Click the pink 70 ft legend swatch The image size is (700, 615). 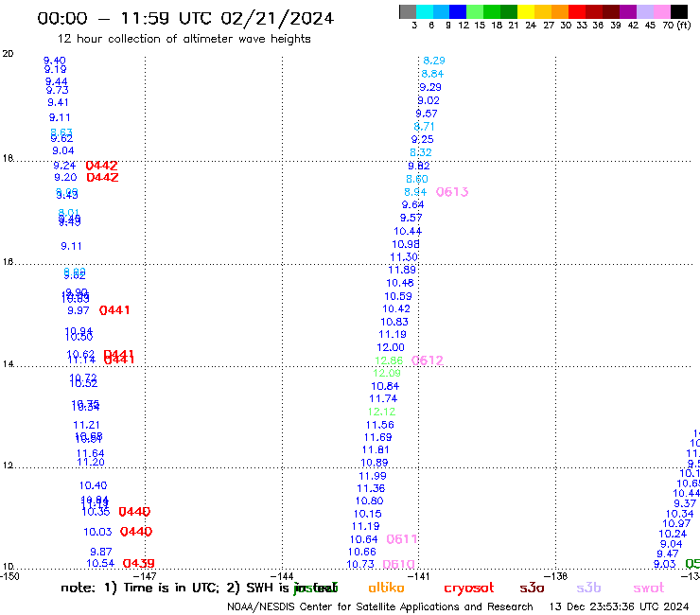(661, 11)
